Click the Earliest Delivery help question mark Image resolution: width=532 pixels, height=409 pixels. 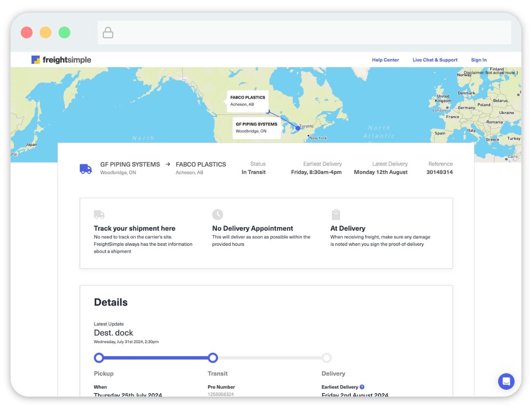click(362, 387)
